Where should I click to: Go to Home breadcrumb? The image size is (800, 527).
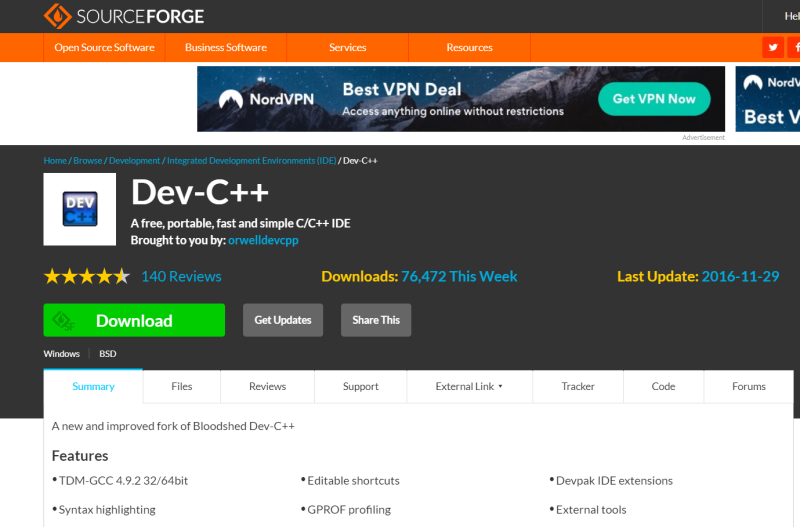click(55, 161)
